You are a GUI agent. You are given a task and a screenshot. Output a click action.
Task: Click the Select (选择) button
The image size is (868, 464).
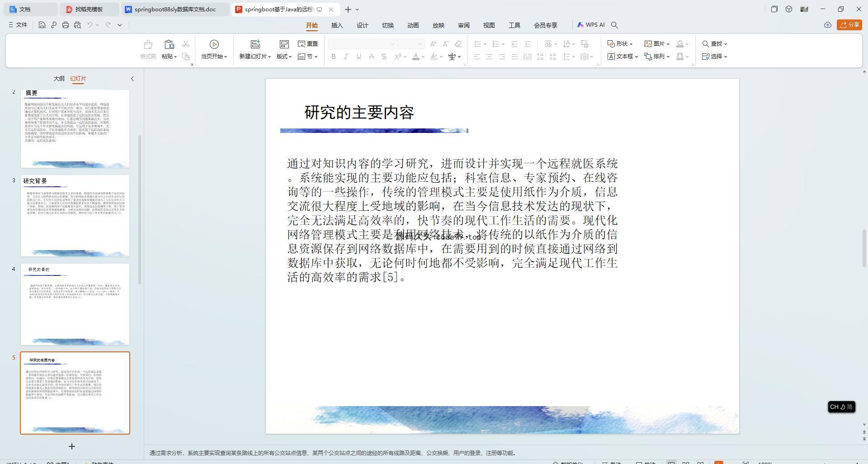(x=715, y=57)
